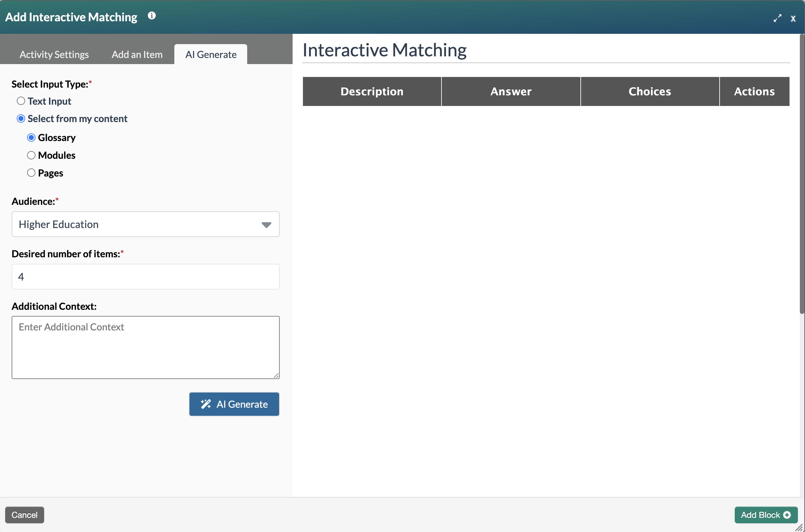Click the Desired number of items field
Viewport: 805px width, 532px height.
[145, 277]
